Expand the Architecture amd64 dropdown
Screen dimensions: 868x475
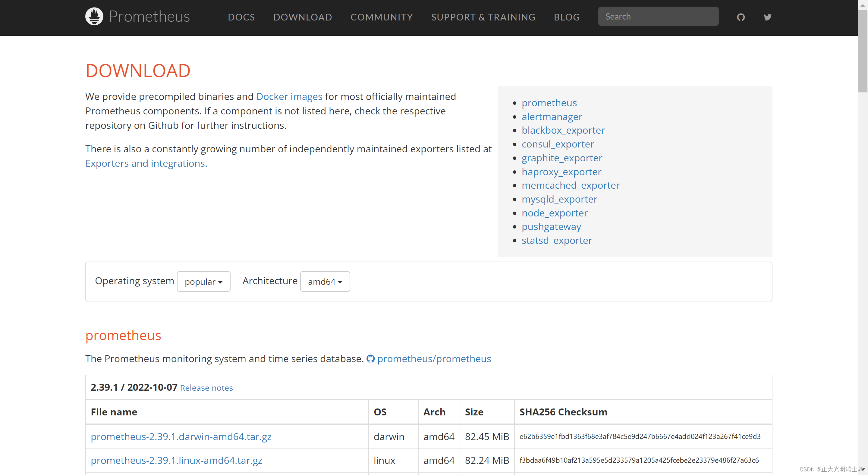325,281
